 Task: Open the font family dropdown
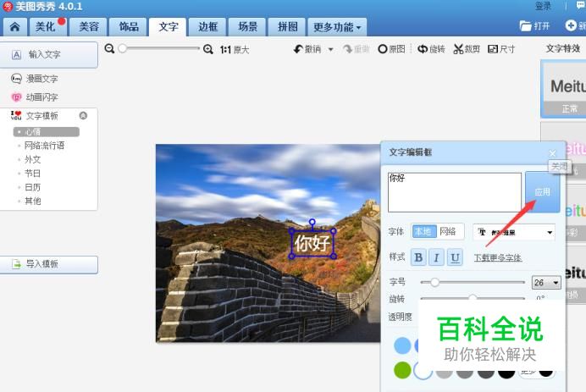click(x=514, y=233)
